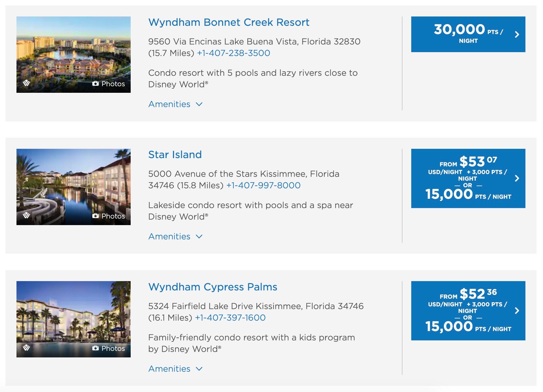Click Cypress Palms phone number +1-407-397-1600
The height and width of the screenshot is (392, 543).
click(230, 318)
